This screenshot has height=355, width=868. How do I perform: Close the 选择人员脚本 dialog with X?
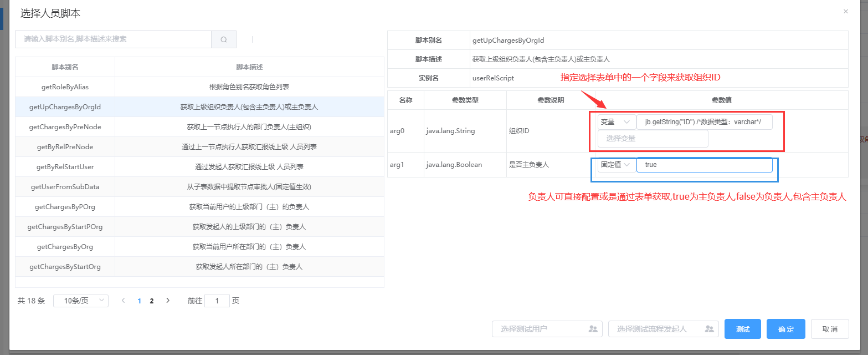pos(845,11)
